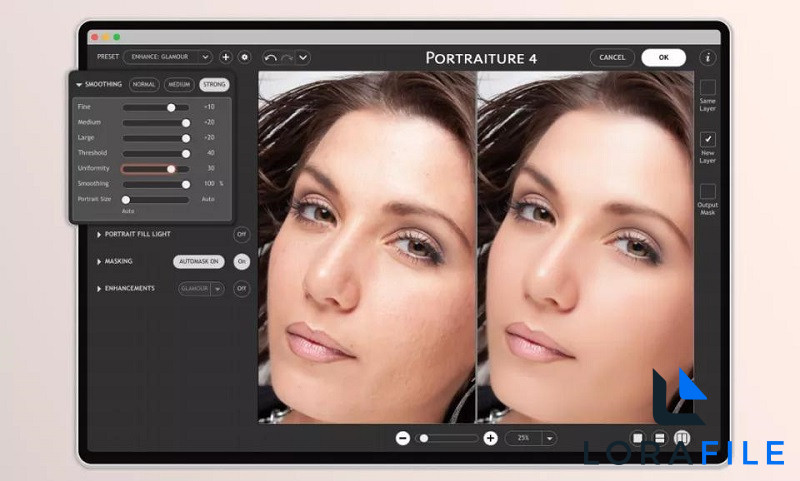
Task: Adjust the Smoothing percent slider
Action: click(x=156, y=184)
